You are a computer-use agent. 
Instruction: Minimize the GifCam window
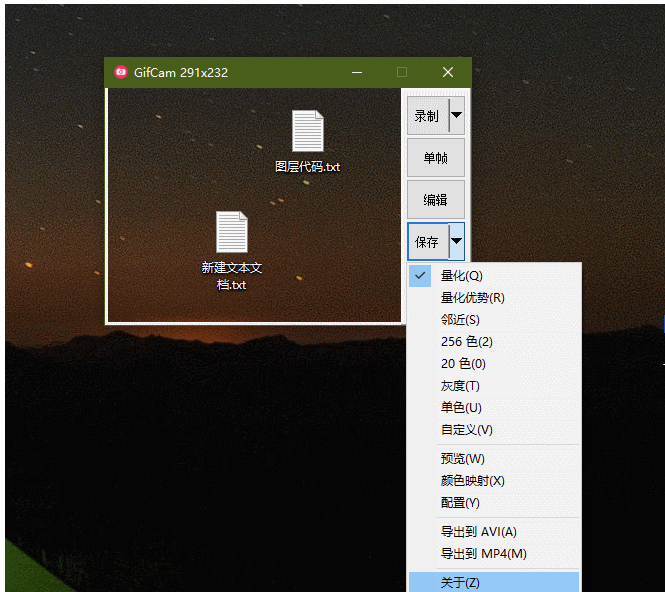[357, 73]
